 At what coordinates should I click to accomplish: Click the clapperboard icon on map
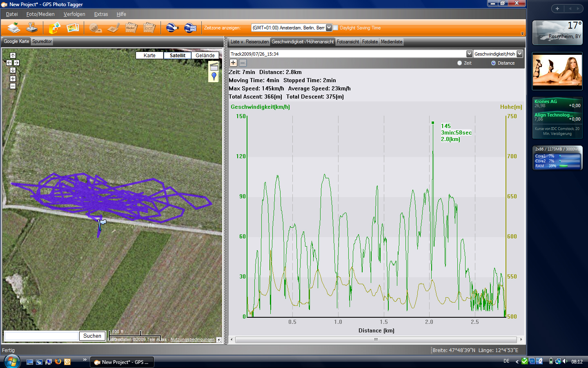click(x=214, y=66)
